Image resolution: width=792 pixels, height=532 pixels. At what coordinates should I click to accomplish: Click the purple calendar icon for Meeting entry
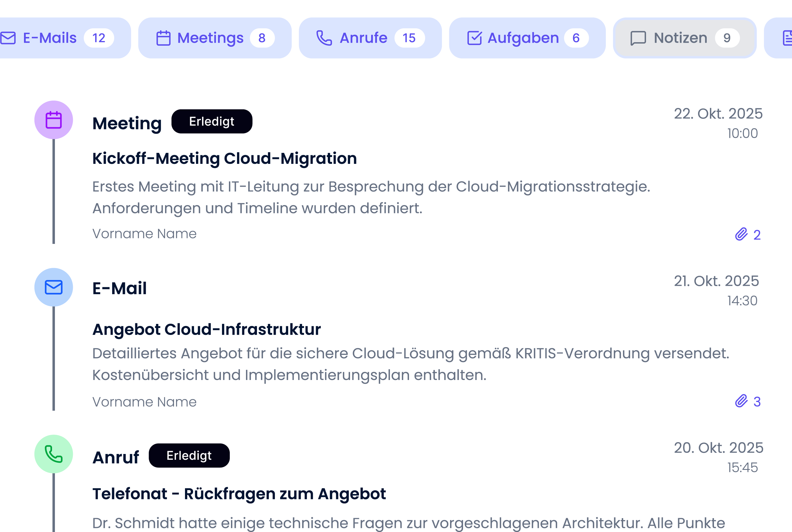(53, 120)
